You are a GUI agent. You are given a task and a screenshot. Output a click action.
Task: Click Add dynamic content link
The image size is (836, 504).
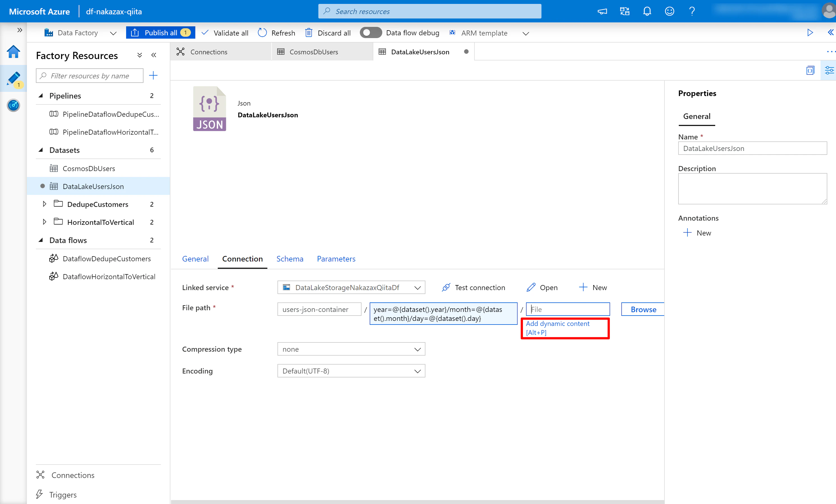click(557, 328)
